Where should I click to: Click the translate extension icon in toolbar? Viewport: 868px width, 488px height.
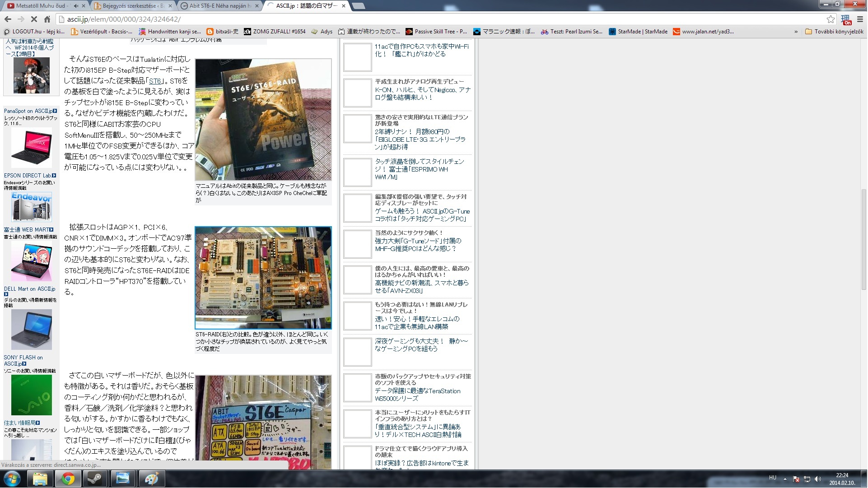tap(846, 19)
